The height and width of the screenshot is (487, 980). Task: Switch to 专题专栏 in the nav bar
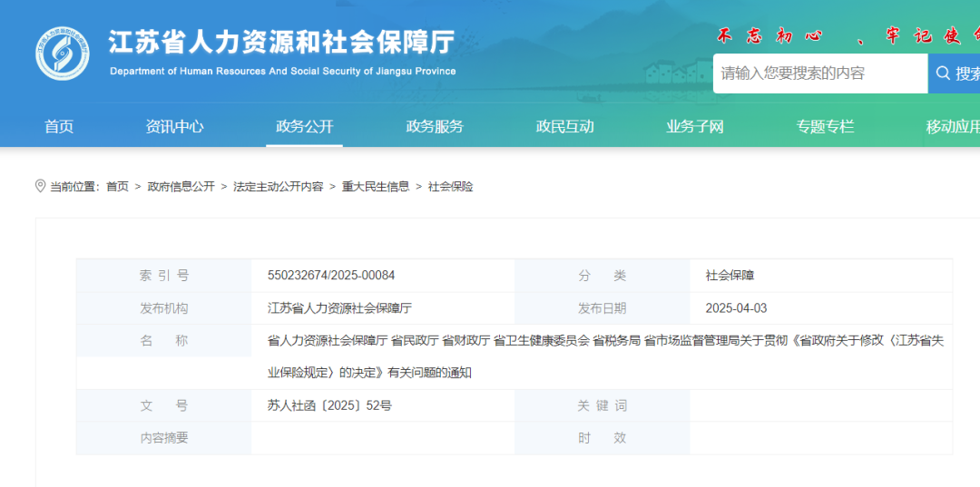pos(825,127)
